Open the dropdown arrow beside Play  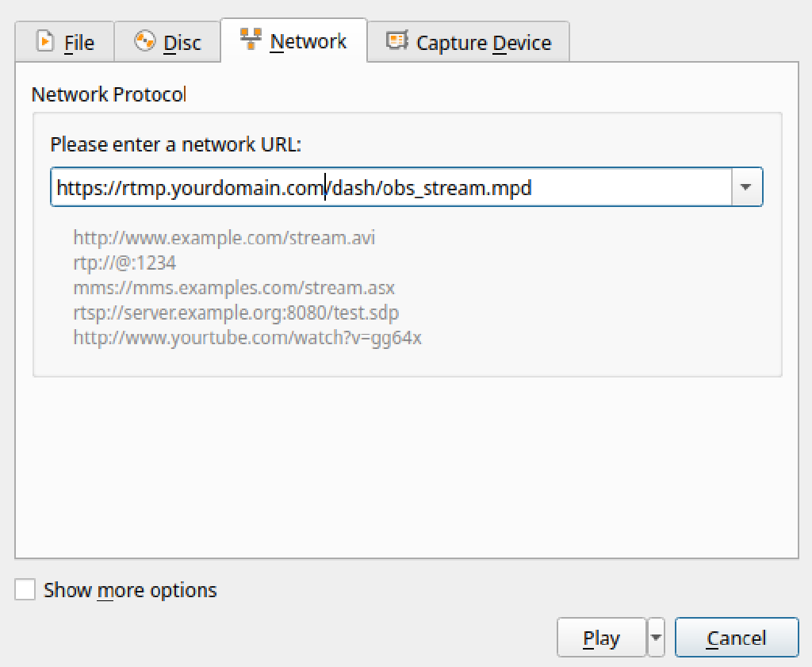(656, 638)
